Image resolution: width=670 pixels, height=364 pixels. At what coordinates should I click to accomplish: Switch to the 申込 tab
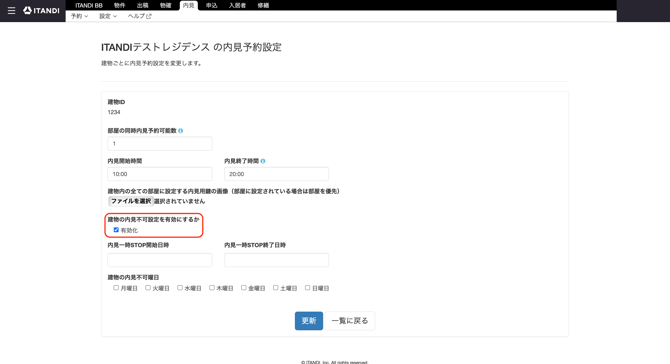click(x=212, y=5)
